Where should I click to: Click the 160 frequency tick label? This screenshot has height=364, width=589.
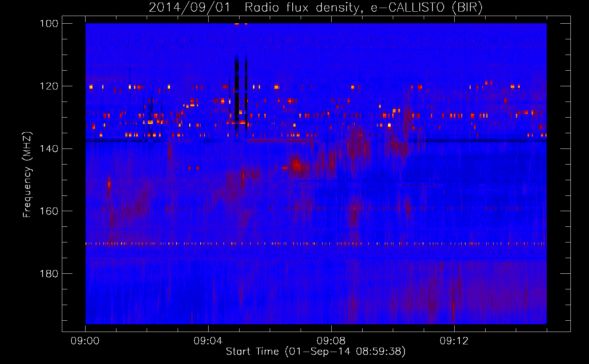pyautogui.click(x=49, y=211)
